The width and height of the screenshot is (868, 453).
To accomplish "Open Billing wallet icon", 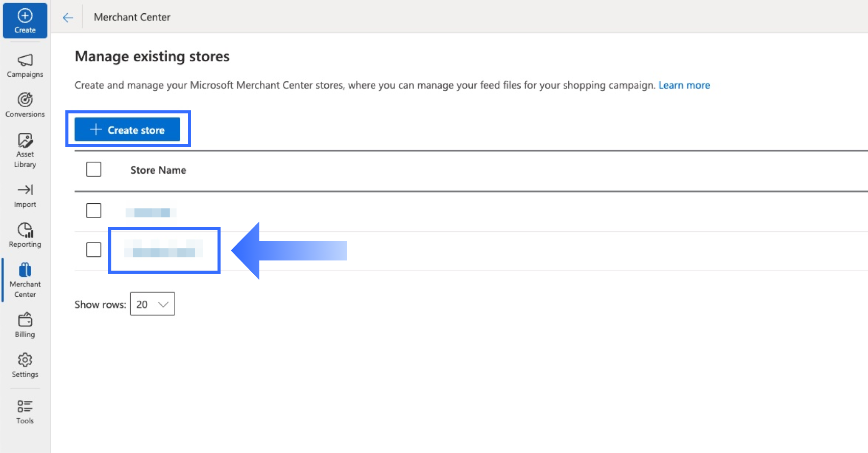I will click(25, 320).
